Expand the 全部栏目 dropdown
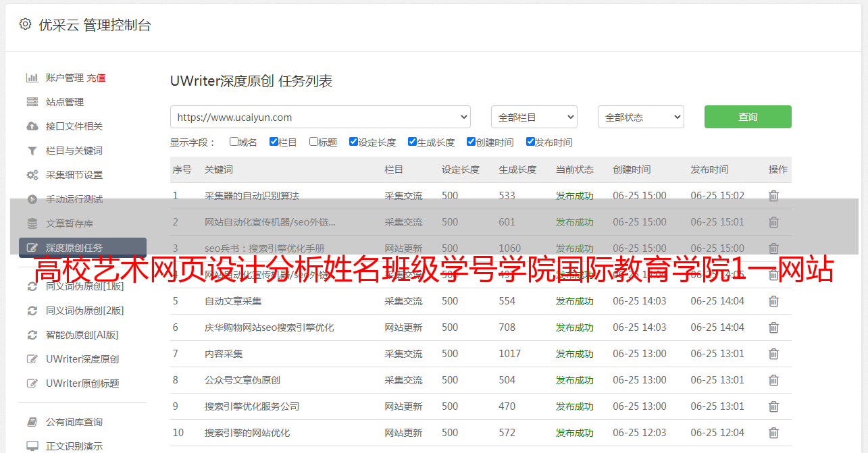 [x=534, y=117]
